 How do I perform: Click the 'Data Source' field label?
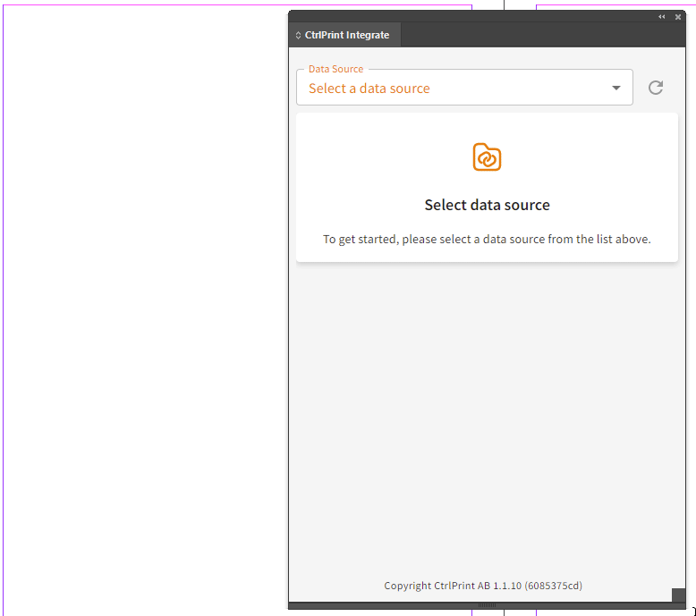click(335, 69)
